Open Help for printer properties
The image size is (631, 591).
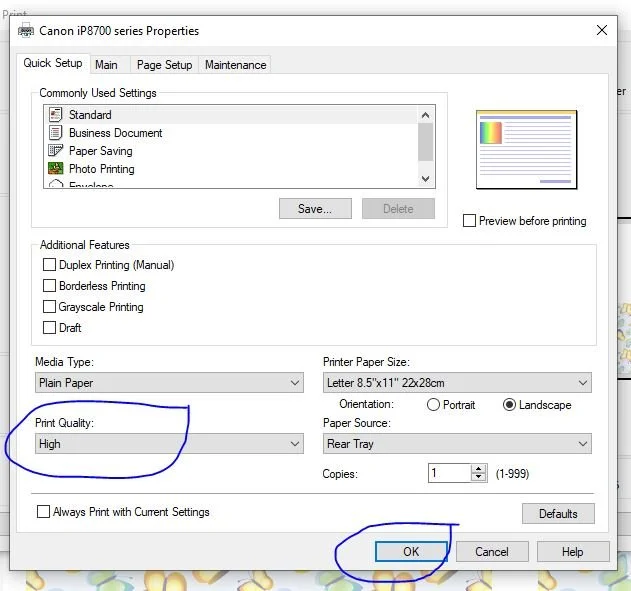click(x=573, y=552)
